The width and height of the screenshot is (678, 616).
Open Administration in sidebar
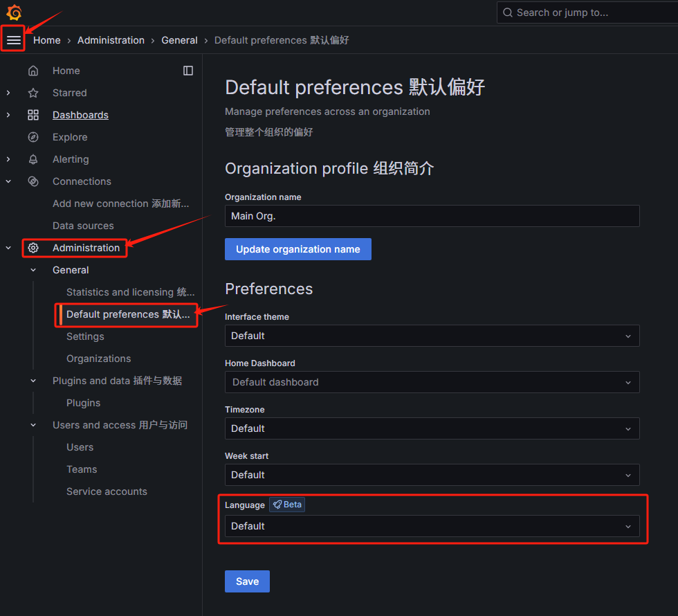pyautogui.click(x=86, y=248)
